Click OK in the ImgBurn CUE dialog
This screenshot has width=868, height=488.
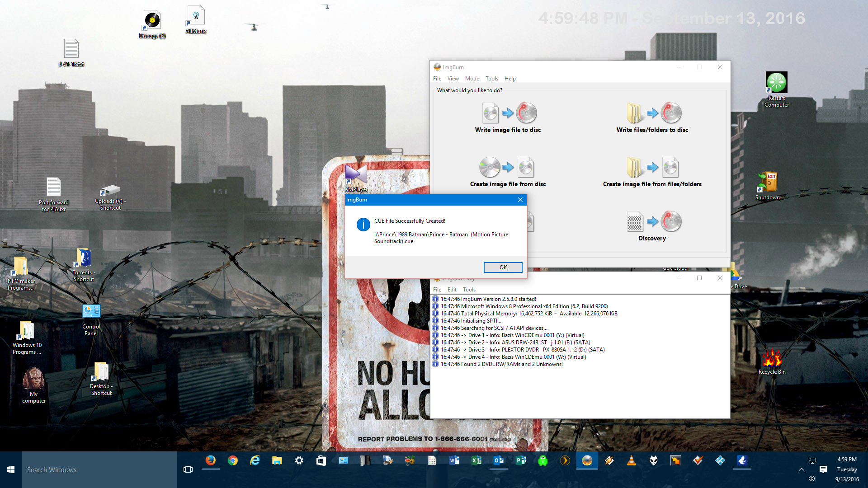(x=503, y=267)
